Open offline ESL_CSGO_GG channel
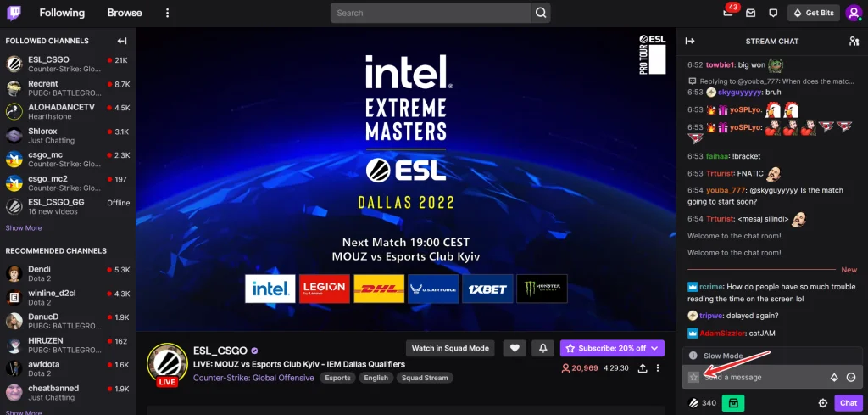868x415 pixels. coord(68,207)
